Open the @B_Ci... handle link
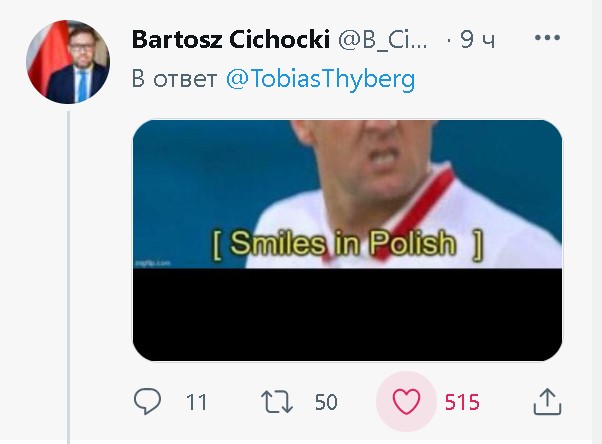This screenshot has width=602, height=444. (382, 40)
